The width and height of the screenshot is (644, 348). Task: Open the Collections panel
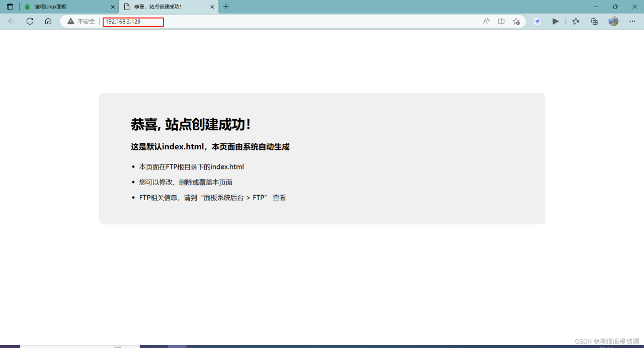coord(594,21)
